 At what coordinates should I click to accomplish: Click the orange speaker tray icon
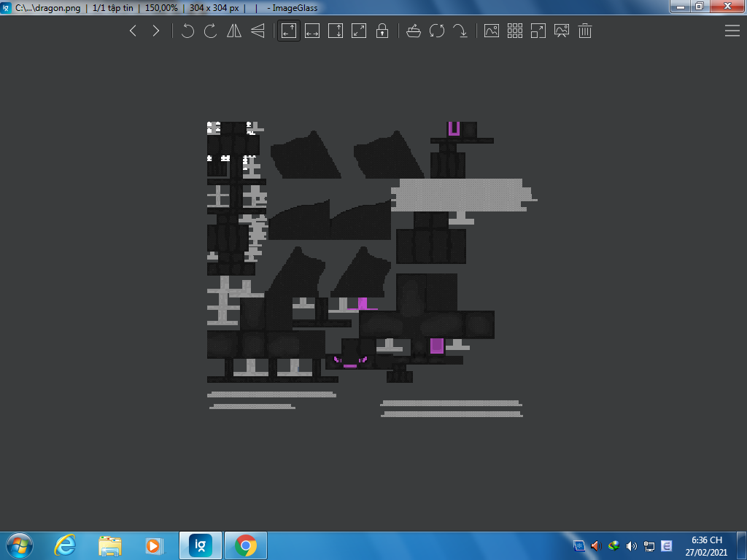[x=595, y=545]
